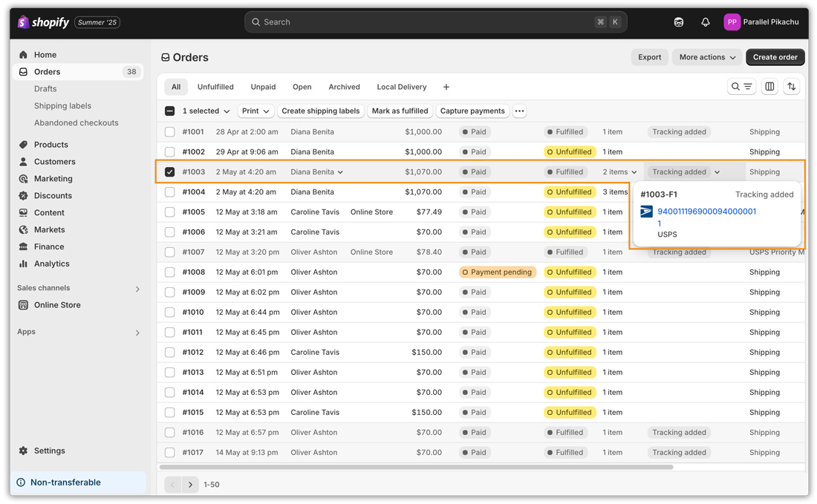Viewport: 817px width, 504px height.
Task: Click Capture payments button
Action: click(x=472, y=111)
